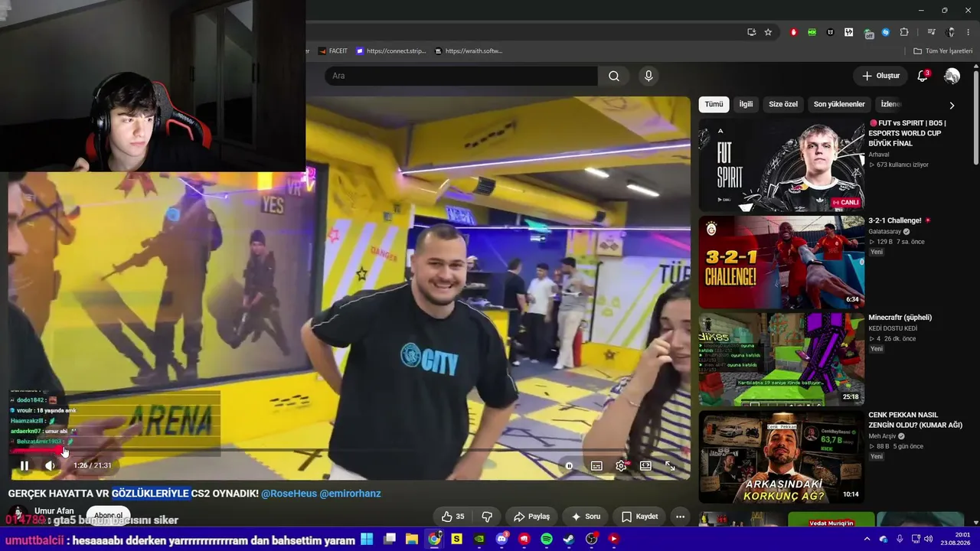Open the Oluştur create button
Image resolution: width=980 pixels, height=551 pixels.
[x=881, y=76]
